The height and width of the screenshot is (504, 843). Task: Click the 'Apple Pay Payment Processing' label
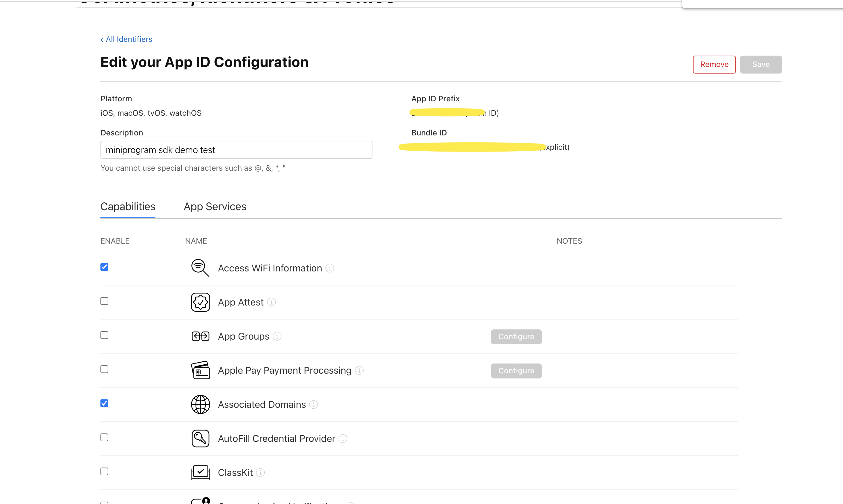(285, 371)
